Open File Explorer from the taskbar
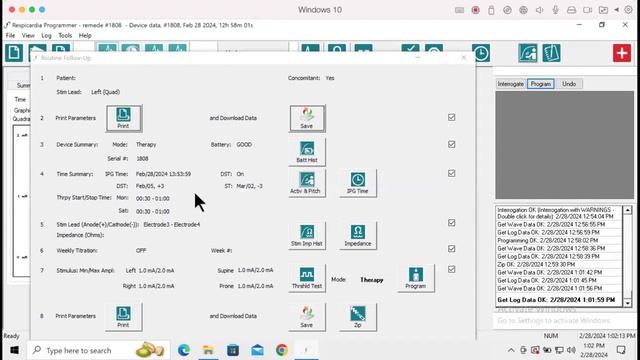The height and width of the screenshot is (360, 640). point(208,350)
